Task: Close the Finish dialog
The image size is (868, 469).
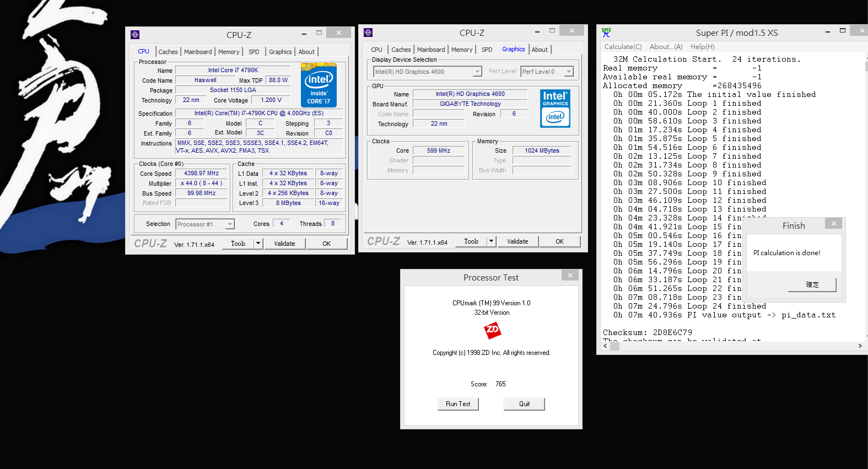Action: point(834,223)
